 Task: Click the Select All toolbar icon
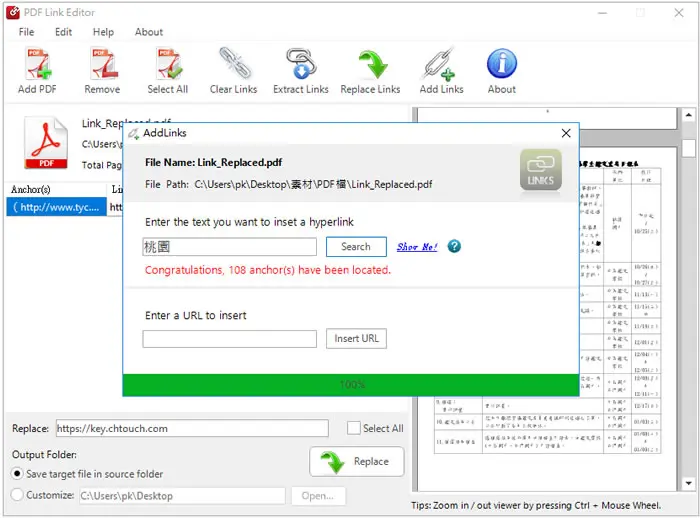tap(168, 65)
